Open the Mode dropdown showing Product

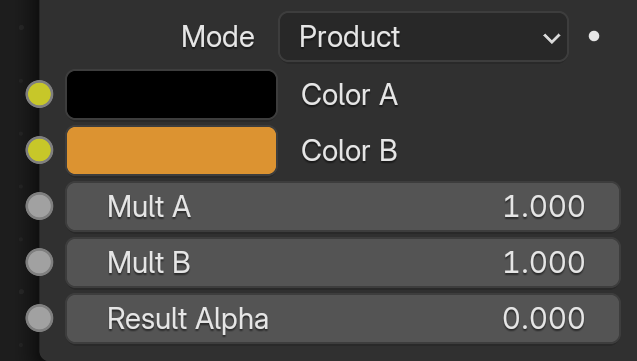[423, 37]
